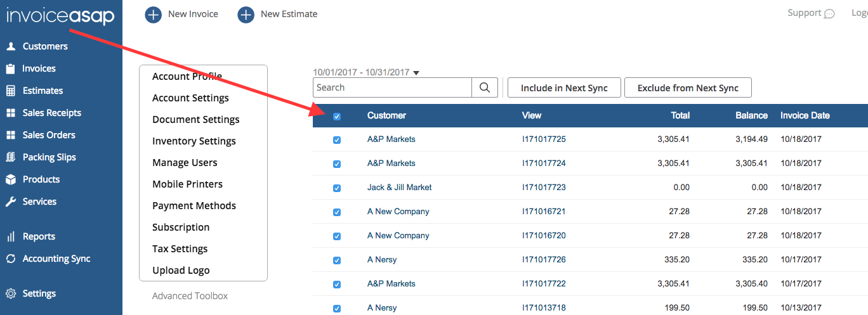This screenshot has width=868, height=315.
Task: Click the Services wrench icon
Action: pos(10,202)
